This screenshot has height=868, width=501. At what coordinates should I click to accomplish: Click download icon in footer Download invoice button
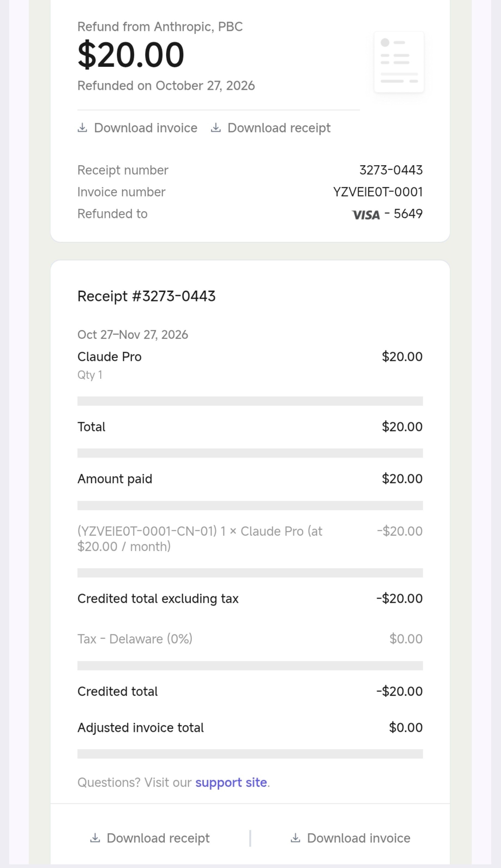(295, 838)
